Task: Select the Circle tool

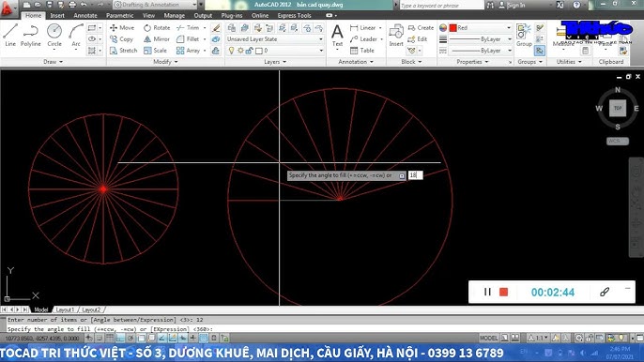Action: pyautogui.click(x=54, y=36)
